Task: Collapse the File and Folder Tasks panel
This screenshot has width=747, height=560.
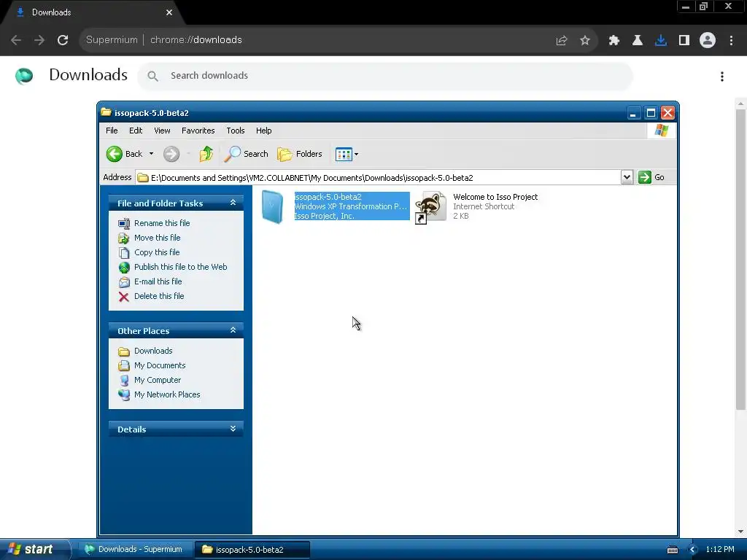Action: click(233, 203)
